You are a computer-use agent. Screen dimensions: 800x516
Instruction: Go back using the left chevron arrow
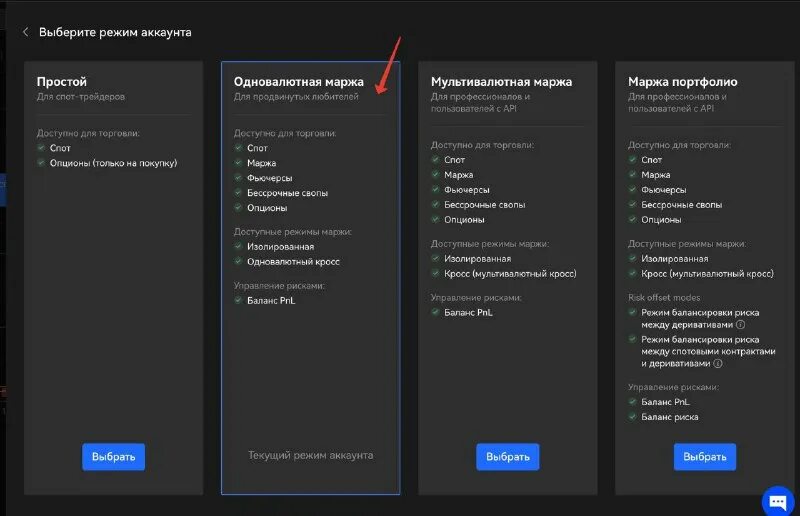pos(26,32)
